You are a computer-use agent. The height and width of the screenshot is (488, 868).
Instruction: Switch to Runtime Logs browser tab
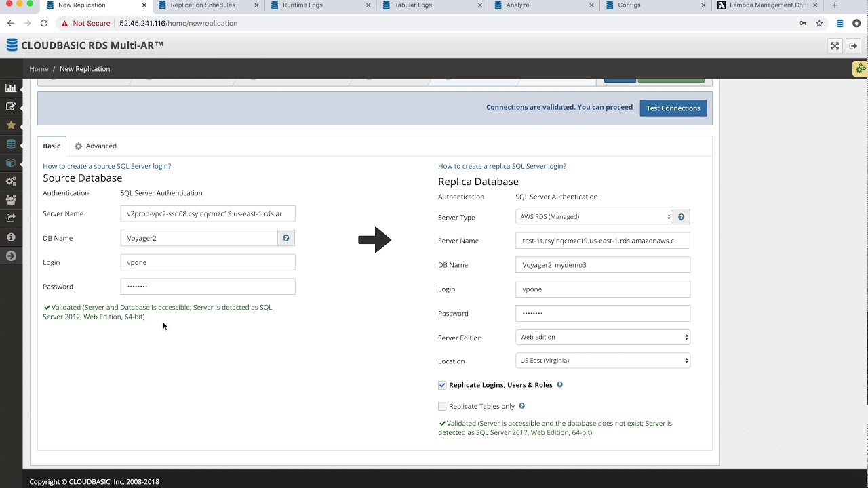[302, 5]
